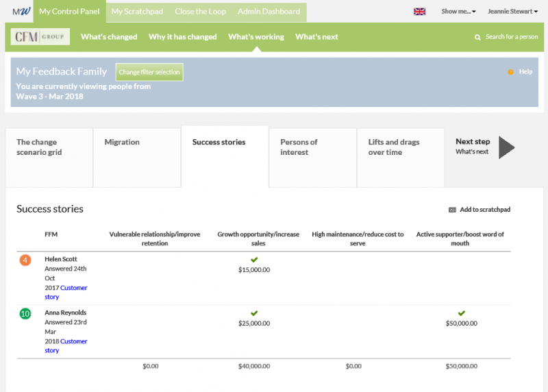Image resolution: width=548 pixels, height=392 pixels.
Task: Click the name Helen Scott
Action: [x=61, y=259]
